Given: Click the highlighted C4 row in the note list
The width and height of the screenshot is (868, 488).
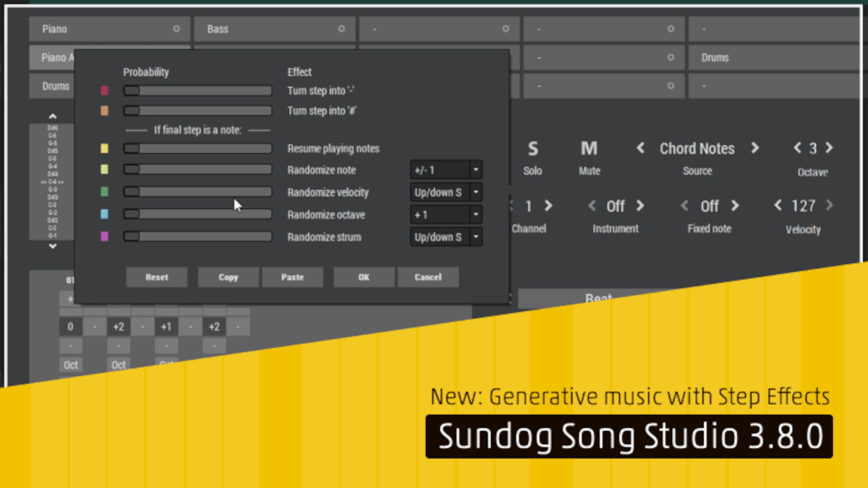Looking at the screenshot, I should point(53,182).
